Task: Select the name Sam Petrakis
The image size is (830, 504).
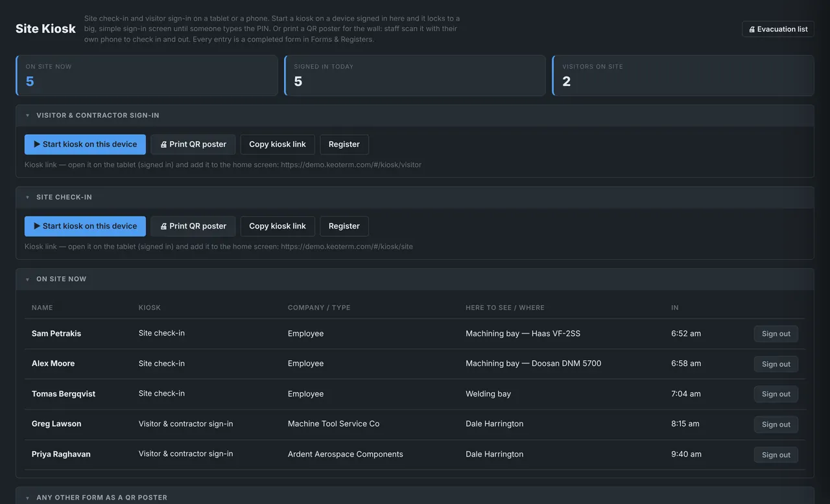Action: (x=56, y=334)
